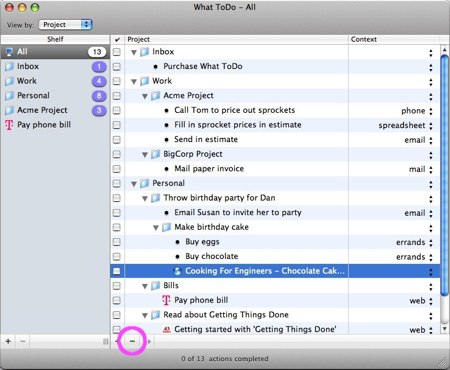Click the shelf remove minus button
The image size is (450, 370).
(23, 341)
